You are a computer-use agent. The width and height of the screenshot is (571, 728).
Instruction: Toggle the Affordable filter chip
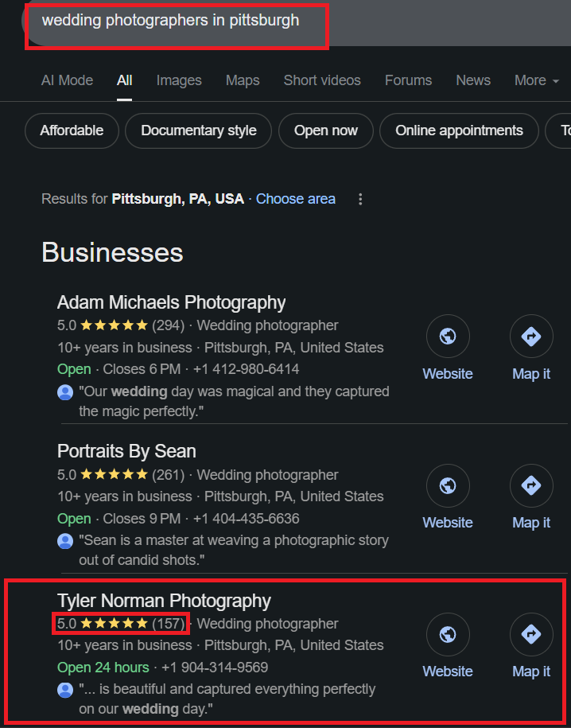pyautogui.click(x=72, y=130)
